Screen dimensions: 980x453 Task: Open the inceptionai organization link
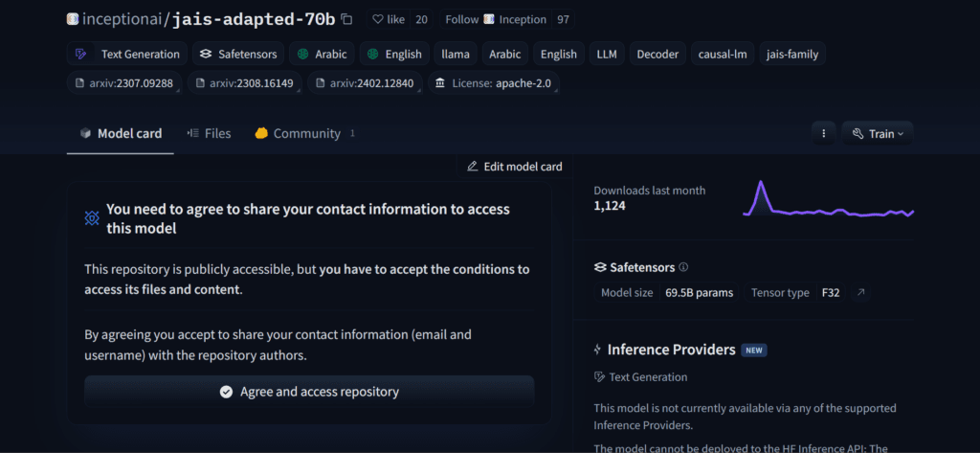pyautogui.click(x=122, y=19)
